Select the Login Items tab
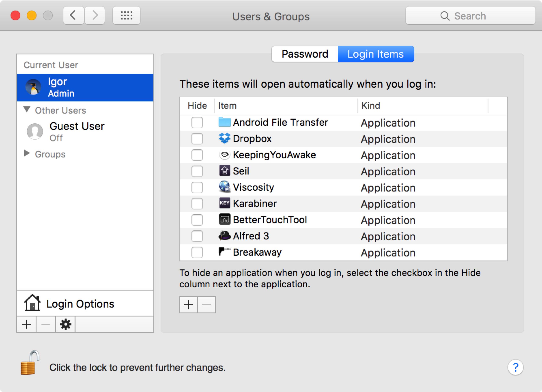Viewport: 542px width, 392px height. click(x=375, y=54)
